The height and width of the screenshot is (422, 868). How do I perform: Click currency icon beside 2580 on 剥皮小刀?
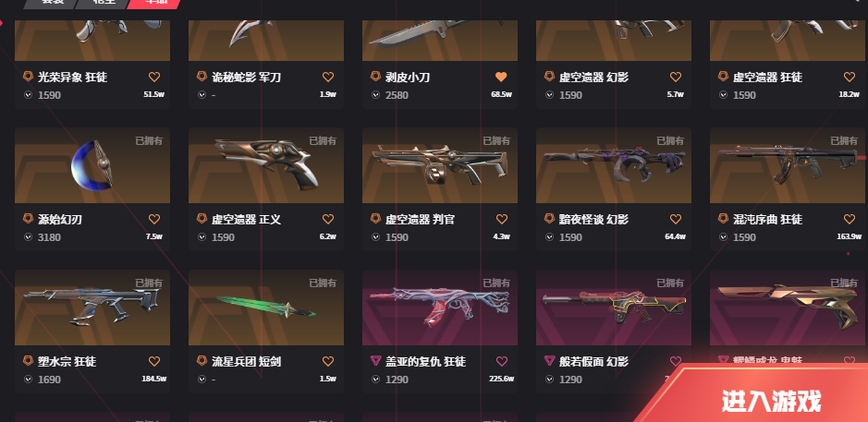click(x=376, y=95)
